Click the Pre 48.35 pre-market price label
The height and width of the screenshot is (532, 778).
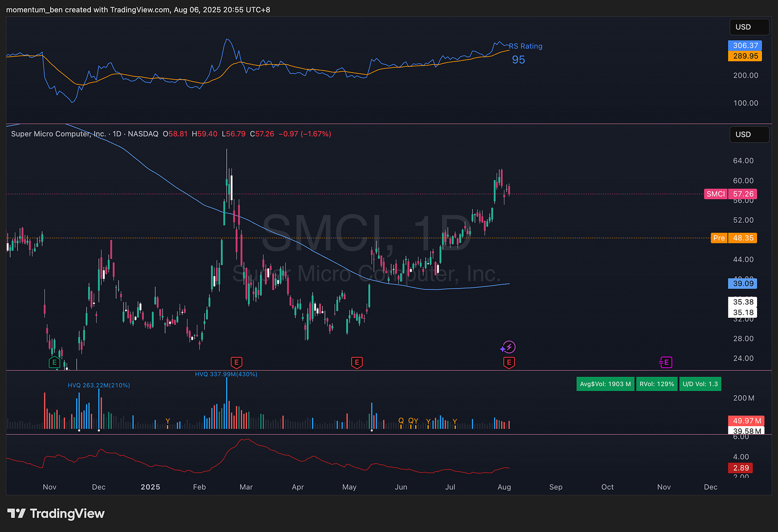pyautogui.click(x=734, y=238)
